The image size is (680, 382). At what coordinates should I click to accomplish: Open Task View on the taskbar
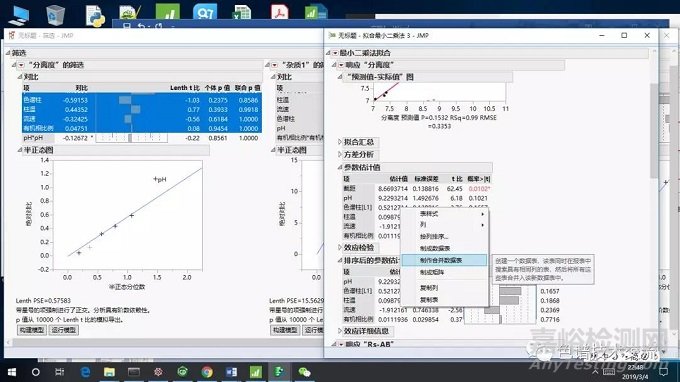click(x=59, y=372)
